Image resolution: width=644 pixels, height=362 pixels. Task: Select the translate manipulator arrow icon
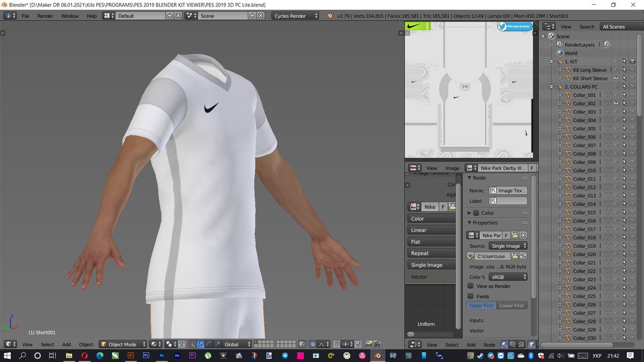pos(201,344)
